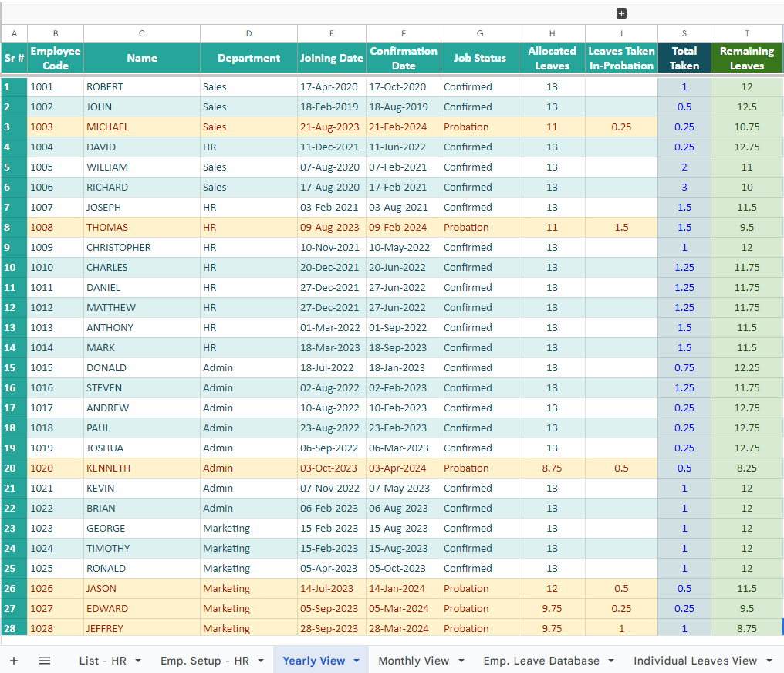The width and height of the screenshot is (784, 673).
Task: Select confirmation date 28-Mar-2024
Action: coord(404,628)
